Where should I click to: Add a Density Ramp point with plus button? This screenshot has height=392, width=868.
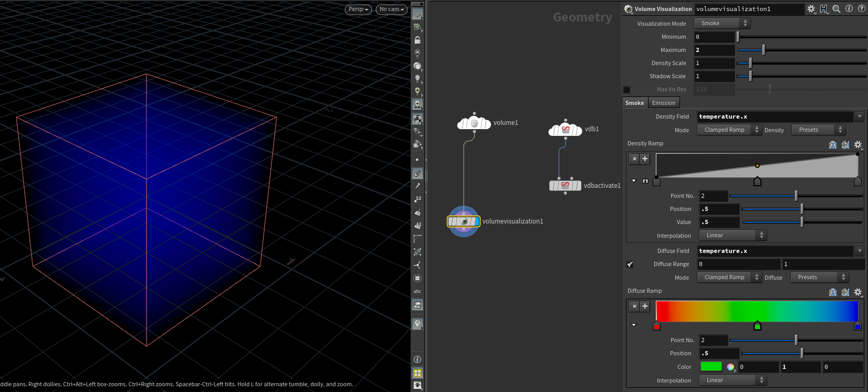click(x=645, y=158)
